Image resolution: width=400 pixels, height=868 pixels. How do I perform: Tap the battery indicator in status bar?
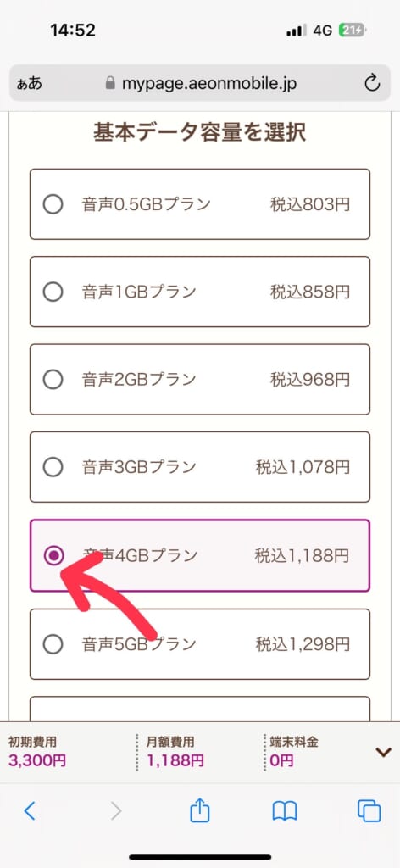click(352, 31)
